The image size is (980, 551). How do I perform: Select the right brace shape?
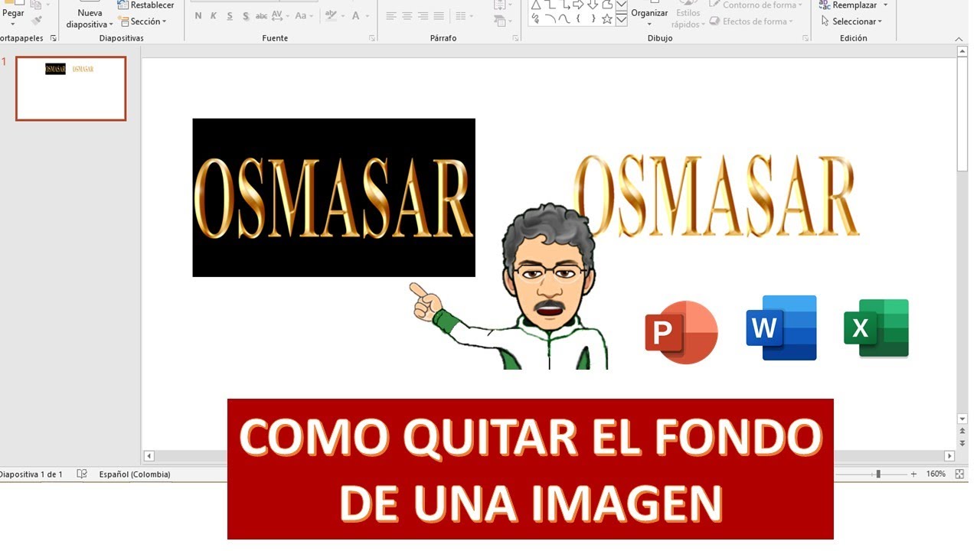coord(593,19)
